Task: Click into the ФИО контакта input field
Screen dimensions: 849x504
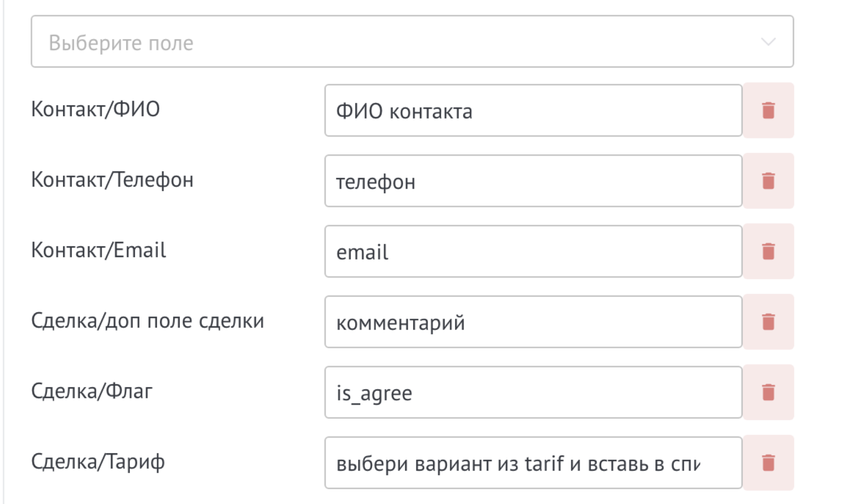Action: click(x=533, y=110)
